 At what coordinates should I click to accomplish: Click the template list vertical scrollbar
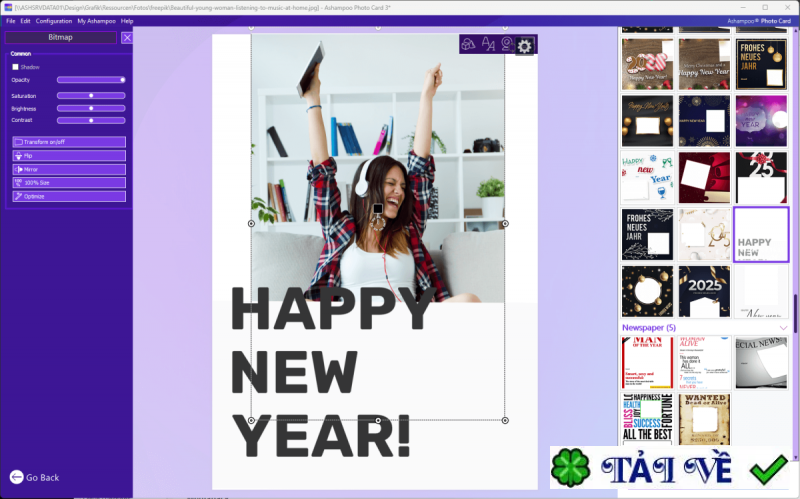point(794,312)
